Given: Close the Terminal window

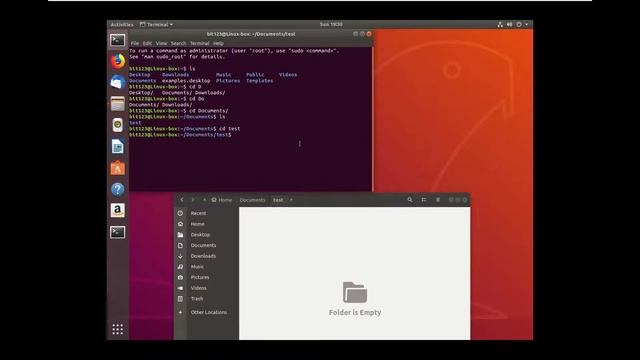Looking at the screenshot, I should pos(369,34).
